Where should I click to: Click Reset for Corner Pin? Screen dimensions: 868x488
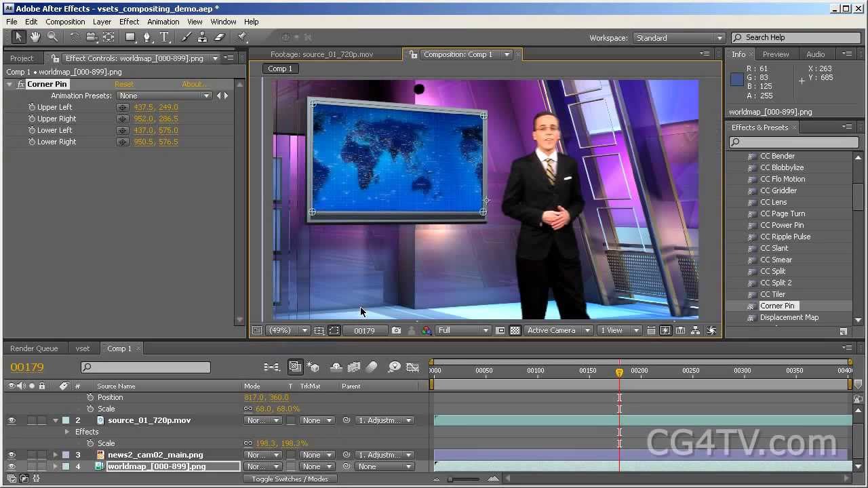(x=124, y=84)
